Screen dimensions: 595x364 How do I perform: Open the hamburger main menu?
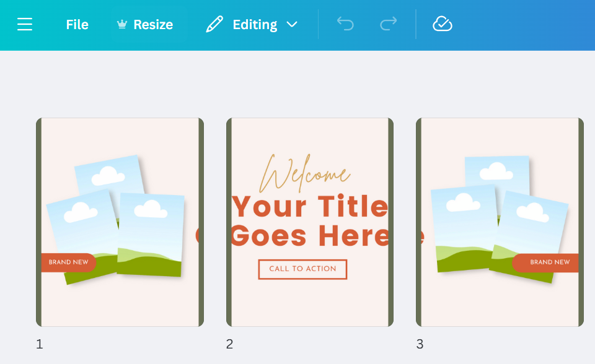tap(25, 24)
